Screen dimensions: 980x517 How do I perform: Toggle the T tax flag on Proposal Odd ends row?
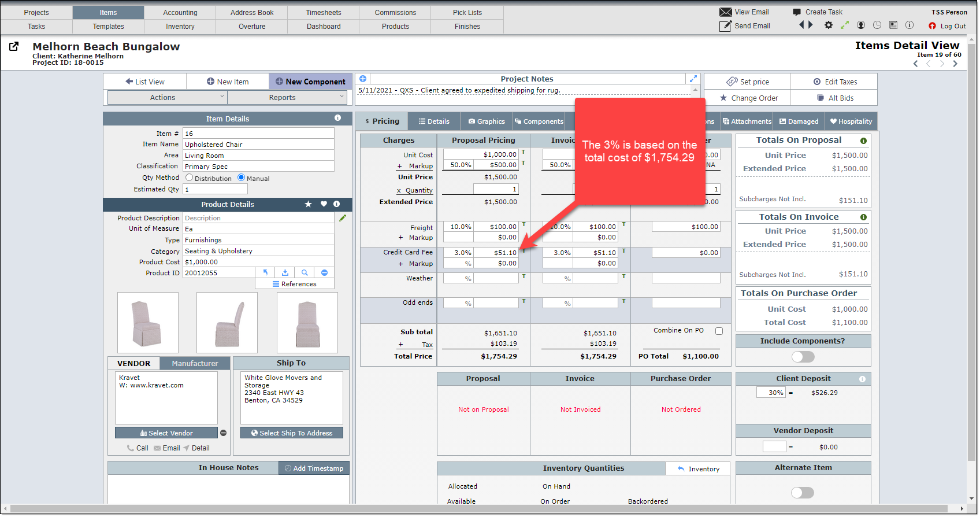pos(524,301)
